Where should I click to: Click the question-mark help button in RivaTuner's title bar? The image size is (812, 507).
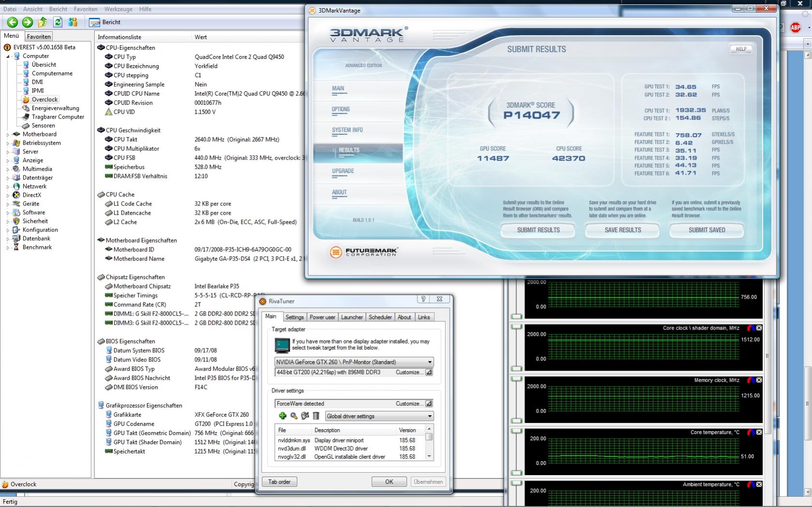point(423,300)
